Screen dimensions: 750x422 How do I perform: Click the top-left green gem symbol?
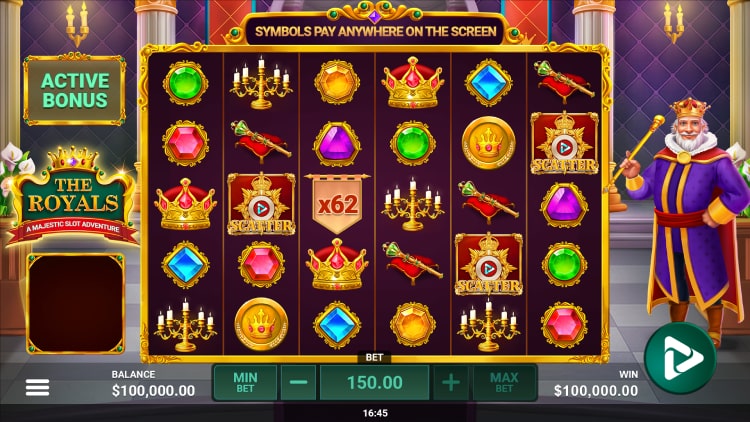tap(185, 83)
